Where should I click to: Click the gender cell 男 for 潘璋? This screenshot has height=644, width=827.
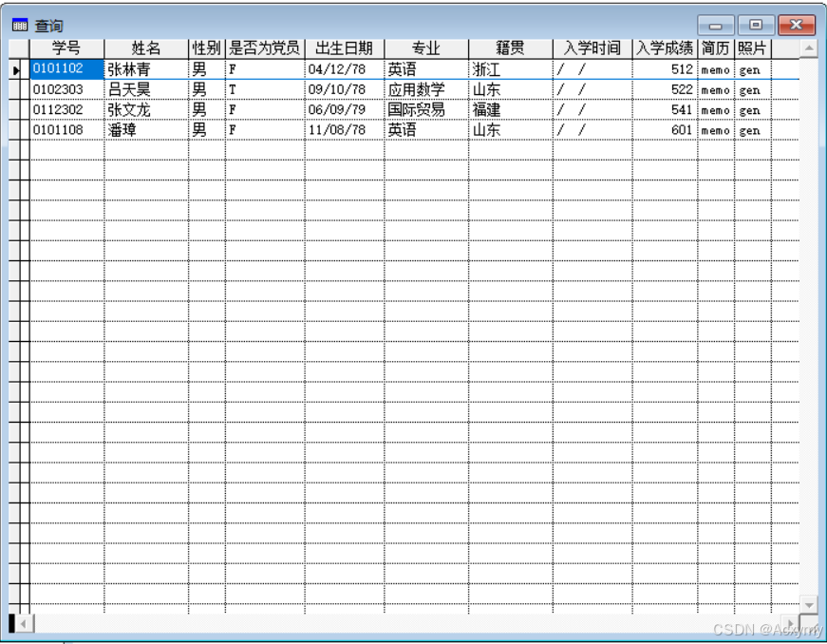click(207, 130)
